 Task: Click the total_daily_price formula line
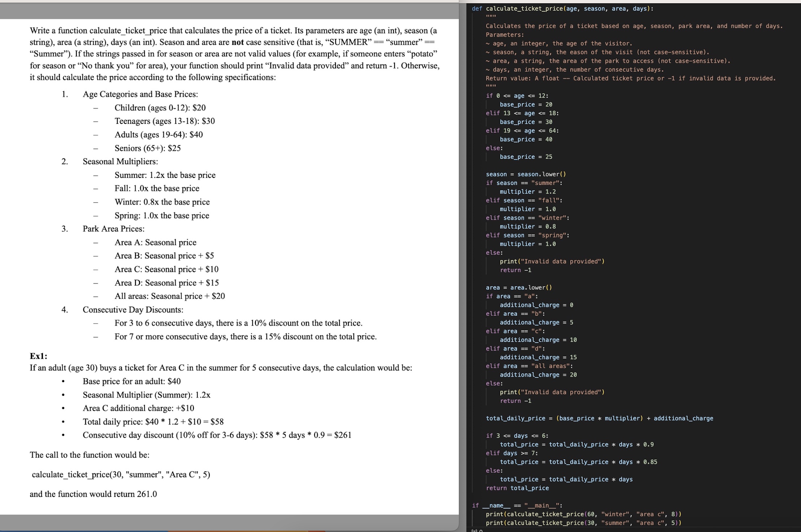coord(599,418)
